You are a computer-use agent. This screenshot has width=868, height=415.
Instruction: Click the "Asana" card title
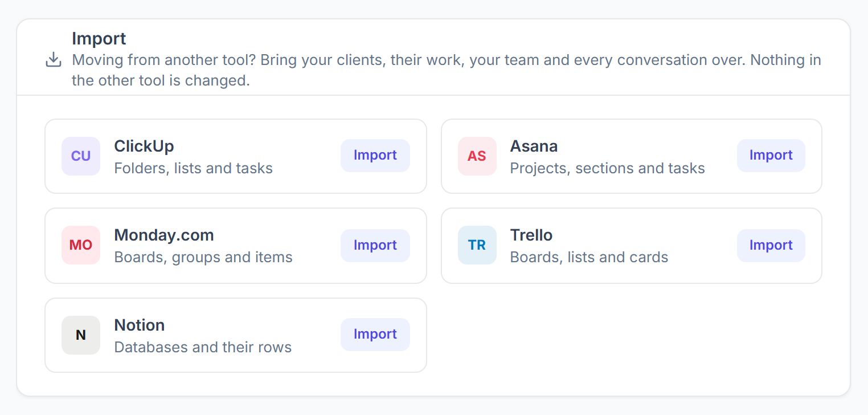[x=534, y=146]
